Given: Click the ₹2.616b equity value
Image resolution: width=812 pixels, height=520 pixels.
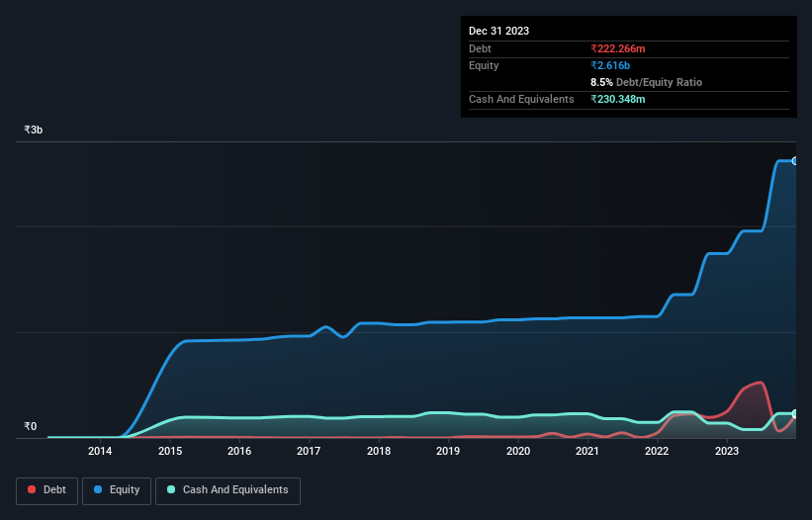Looking at the screenshot, I should [610, 65].
